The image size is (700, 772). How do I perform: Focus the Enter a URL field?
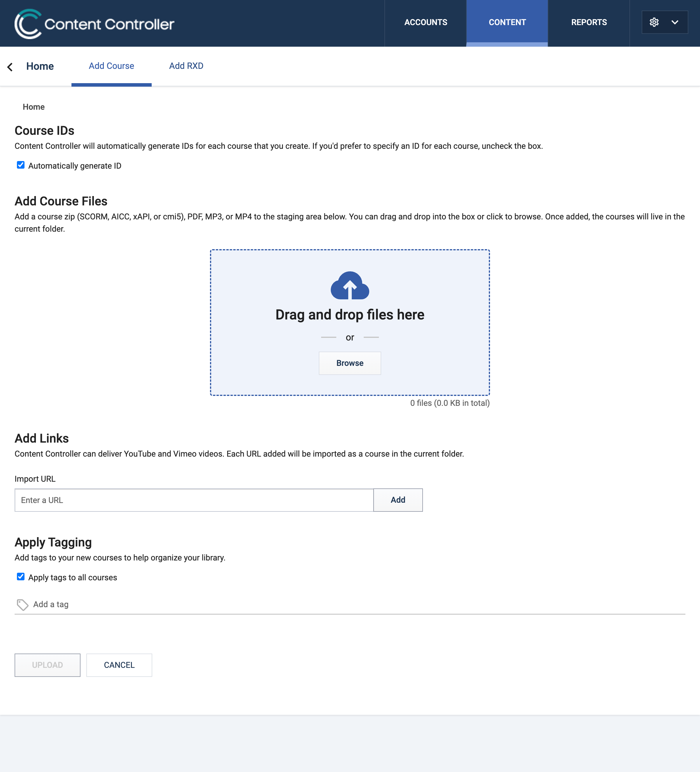[194, 500]
